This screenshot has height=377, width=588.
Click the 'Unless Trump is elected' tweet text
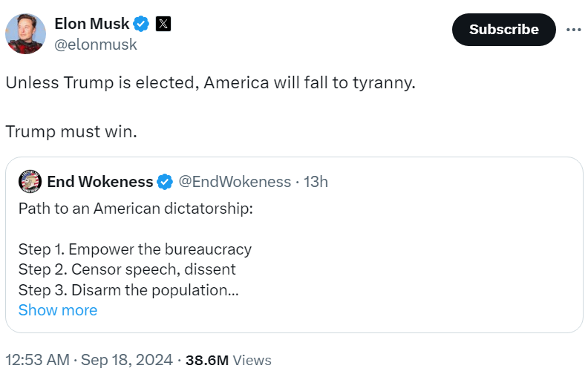[x=210, y=82]
